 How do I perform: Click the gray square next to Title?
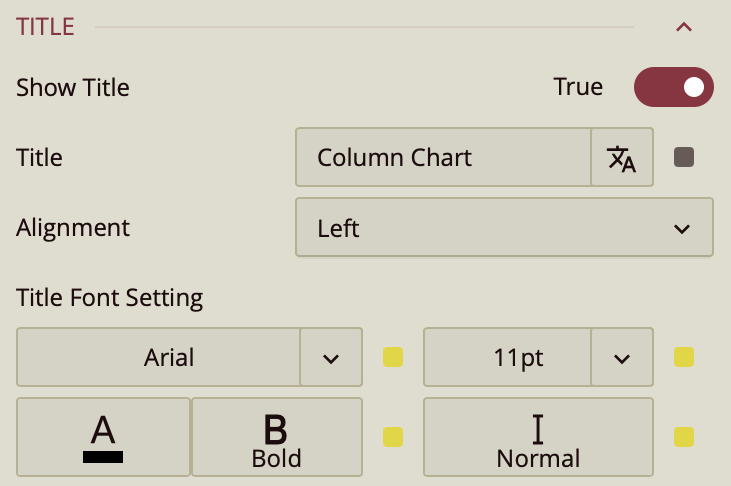click(x=684, y=157)
